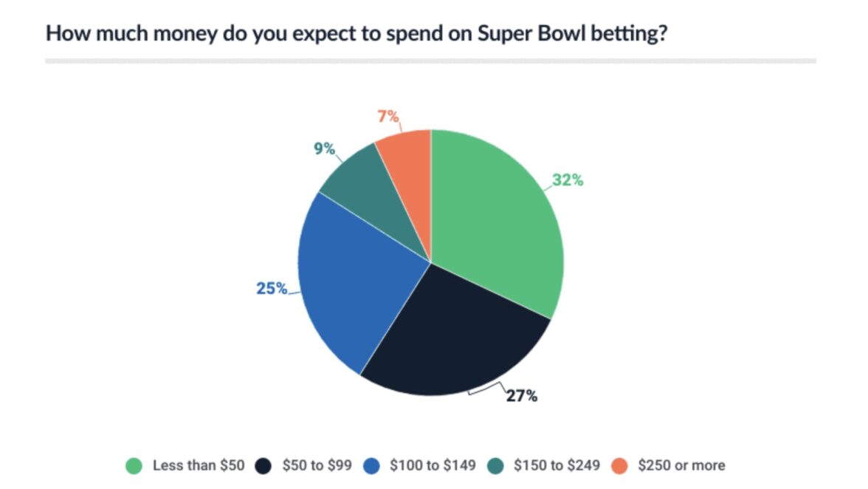The height and width of the screenshot is (489, 868).
Task: Click the 25% data label
Action: tap(272, 289)
